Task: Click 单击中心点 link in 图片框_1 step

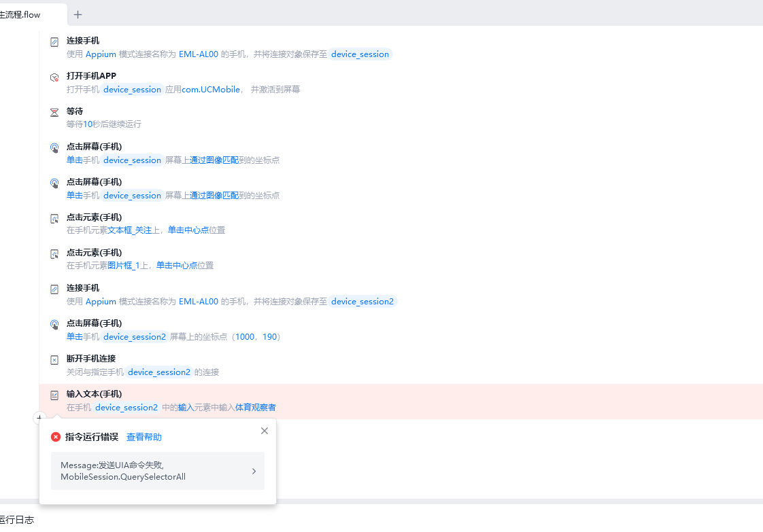Action: [x=177, y=266]
